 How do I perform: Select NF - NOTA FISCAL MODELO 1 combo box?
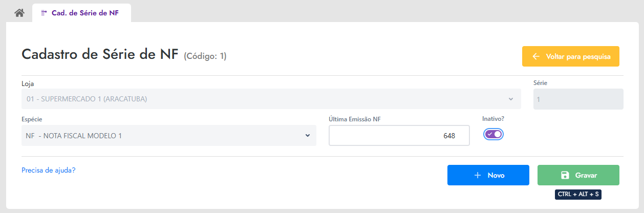169,136
